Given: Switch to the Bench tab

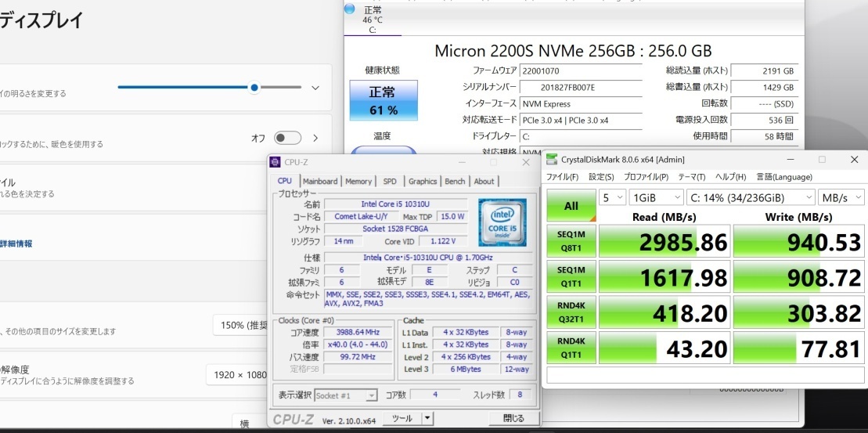Looking at the screenshot, I should tap(455, 181).
